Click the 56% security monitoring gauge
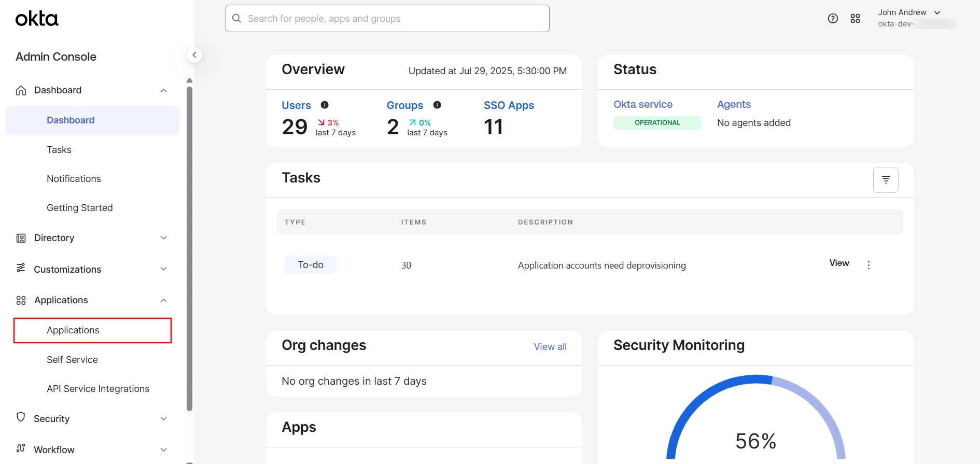Image resolution: width=980 pixels, height=464 pixels. click(x=755, y=417)
